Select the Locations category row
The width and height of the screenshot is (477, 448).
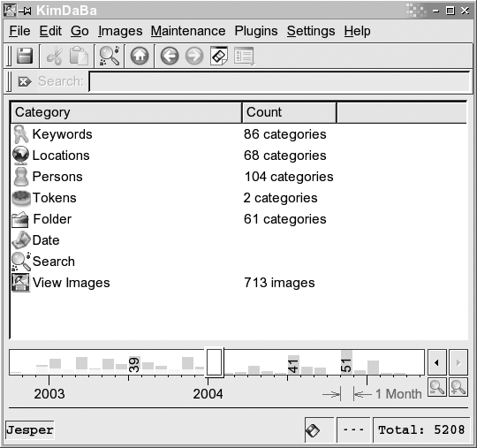[238, 156]
